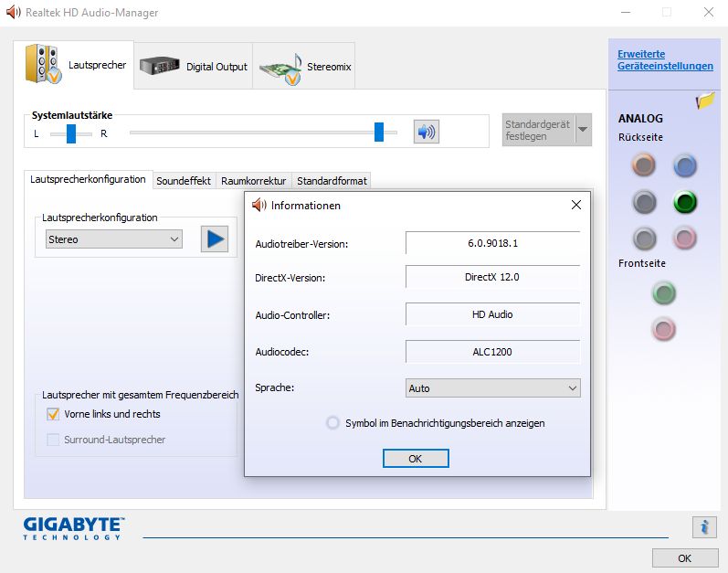Image resolution: width=728 pixels, height=573 pixels.
Task: Click the HD Audio controller field
Action: 492,314
